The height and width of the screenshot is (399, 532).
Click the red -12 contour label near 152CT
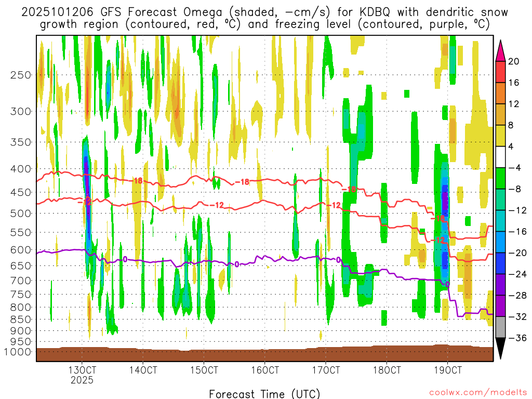point(216,205)
